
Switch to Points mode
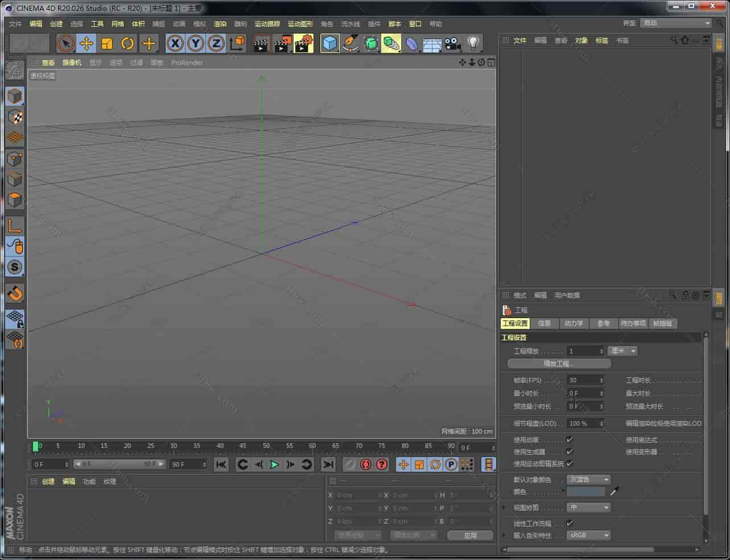[15, 159]
